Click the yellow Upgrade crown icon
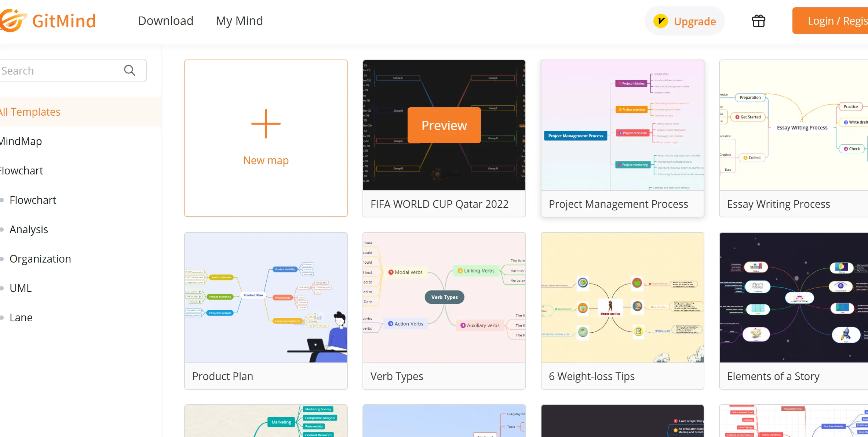 point(660,21)
